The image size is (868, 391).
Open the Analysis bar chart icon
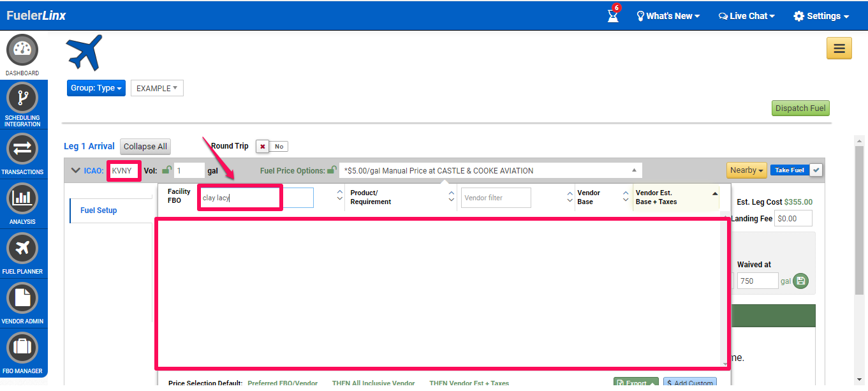(x=22, y=199)
